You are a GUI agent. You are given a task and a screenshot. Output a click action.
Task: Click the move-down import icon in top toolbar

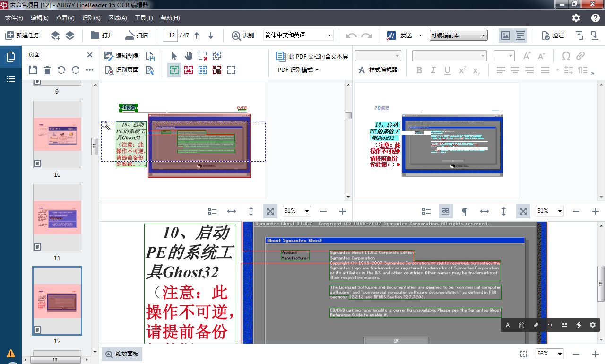[x=594, y=35]
